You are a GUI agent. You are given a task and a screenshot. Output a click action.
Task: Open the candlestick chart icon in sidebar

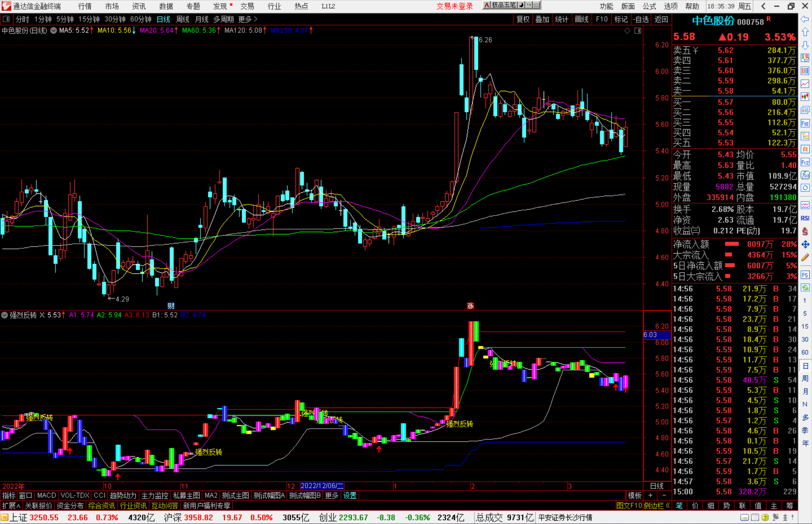805,97
